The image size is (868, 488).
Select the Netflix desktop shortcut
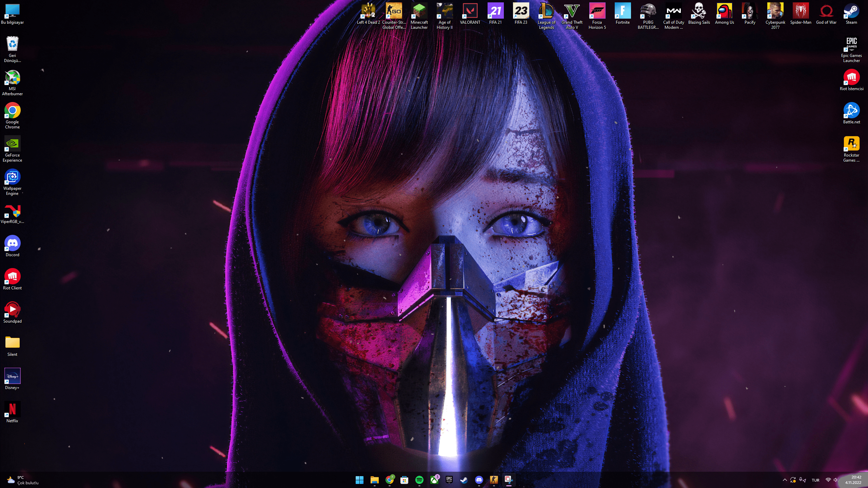tap(12, 412)
